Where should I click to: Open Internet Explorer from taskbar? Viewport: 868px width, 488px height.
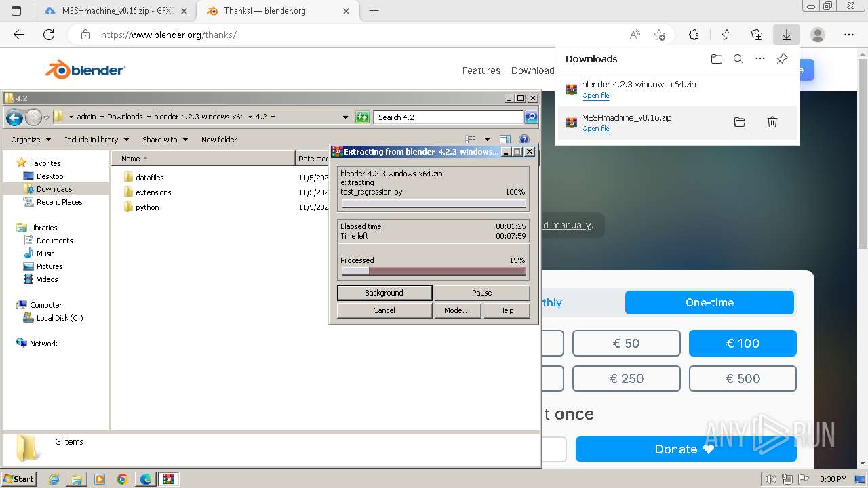click(54, 479)
